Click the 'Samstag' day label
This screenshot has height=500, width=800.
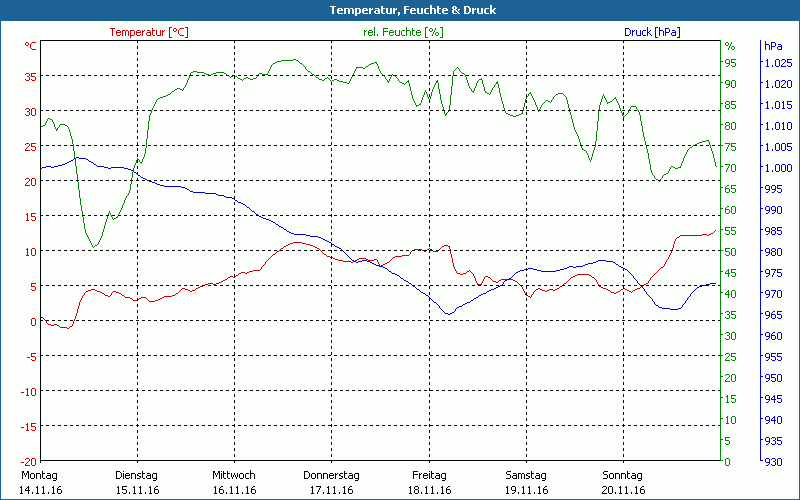click(526, 476)
